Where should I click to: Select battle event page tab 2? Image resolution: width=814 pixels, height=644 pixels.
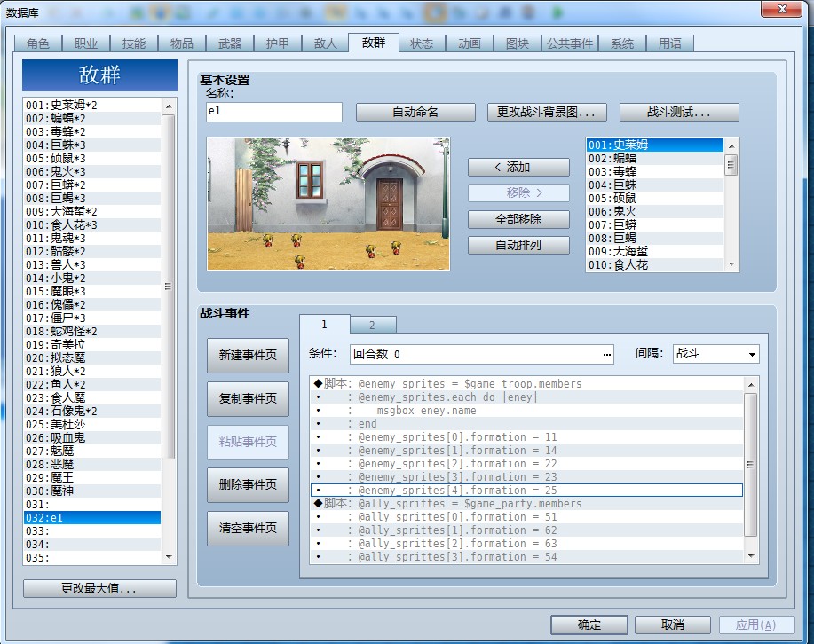tap(373, 325)
